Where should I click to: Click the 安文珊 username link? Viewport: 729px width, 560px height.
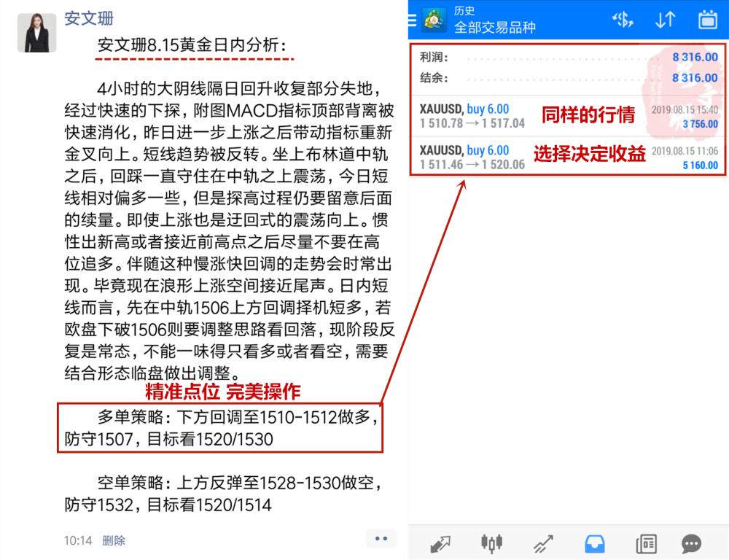(88, 18)
